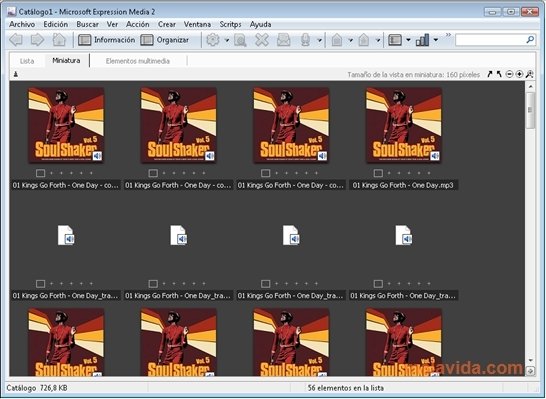The height and width of the screenshot is (399, 546).
Task: Click the magnifier icon inside the search field
Action: (530, 39)
